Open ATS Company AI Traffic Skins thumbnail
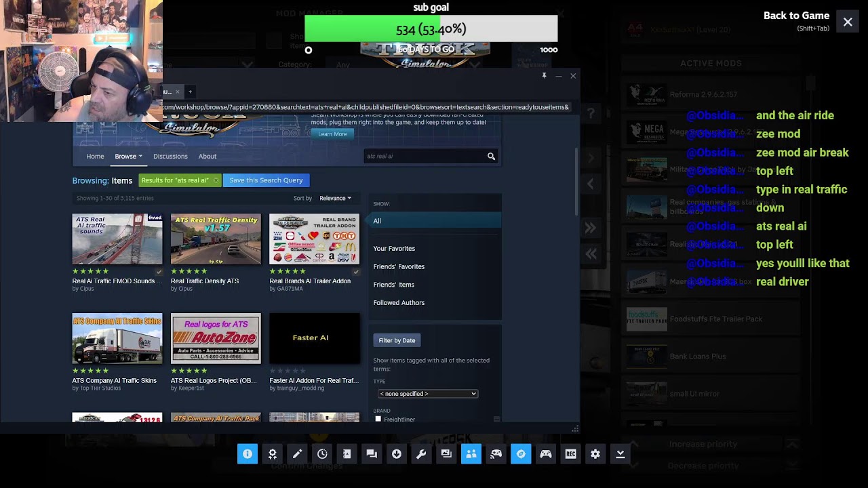 [x=117, y=339]
